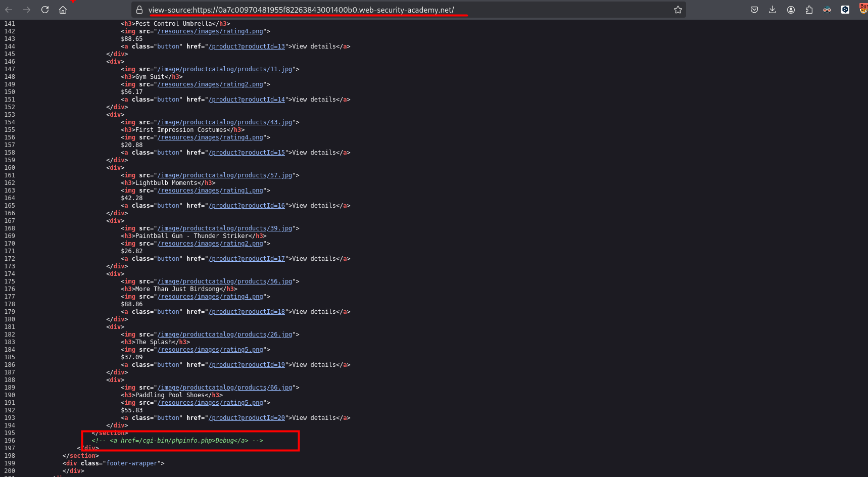Open the /product?productId=17 link
Screen dimensions: 868x477
(x=247, y=259)
